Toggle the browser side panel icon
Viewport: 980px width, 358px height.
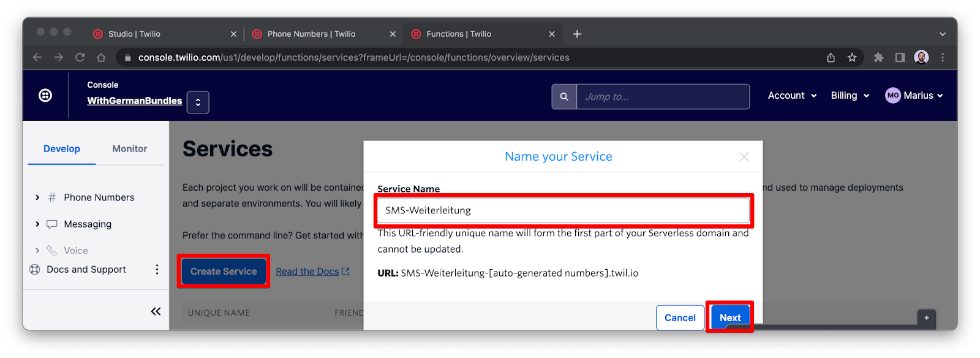[x=900, y=58]
